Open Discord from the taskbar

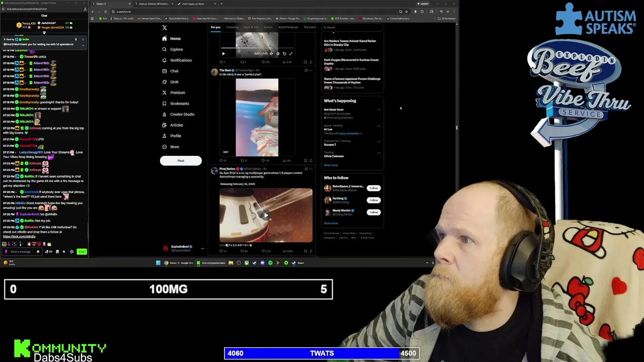[x=262, y=263]
